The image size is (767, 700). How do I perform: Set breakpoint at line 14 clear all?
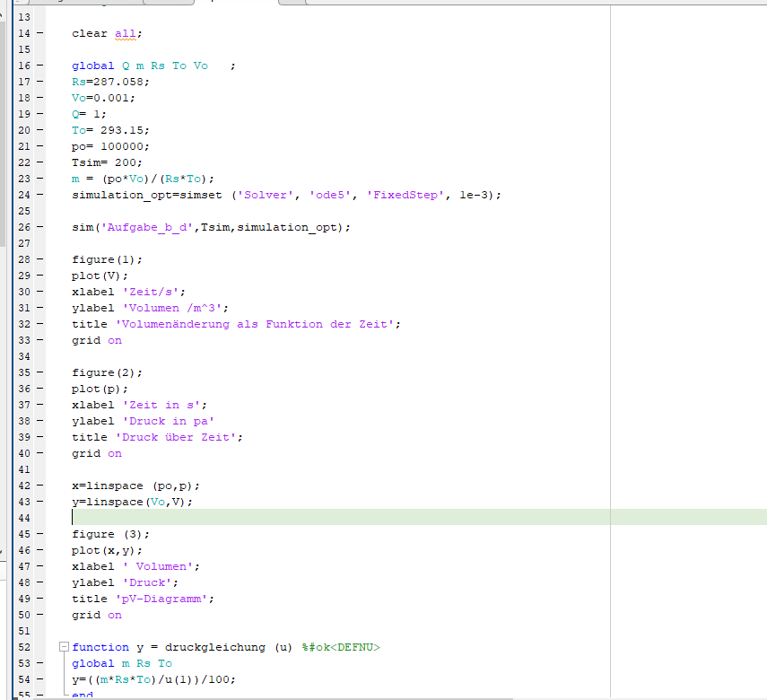coord(39,33)
